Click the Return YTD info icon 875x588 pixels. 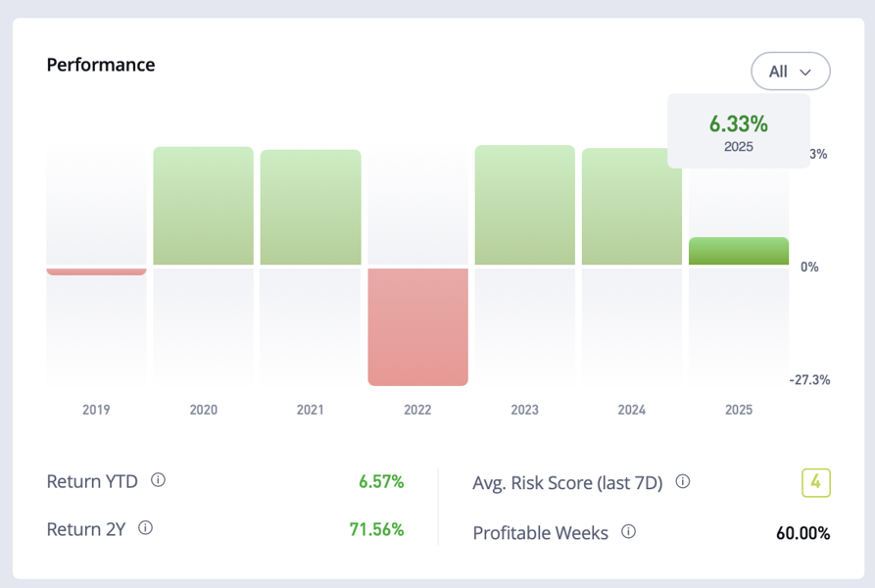pos(159,480)
